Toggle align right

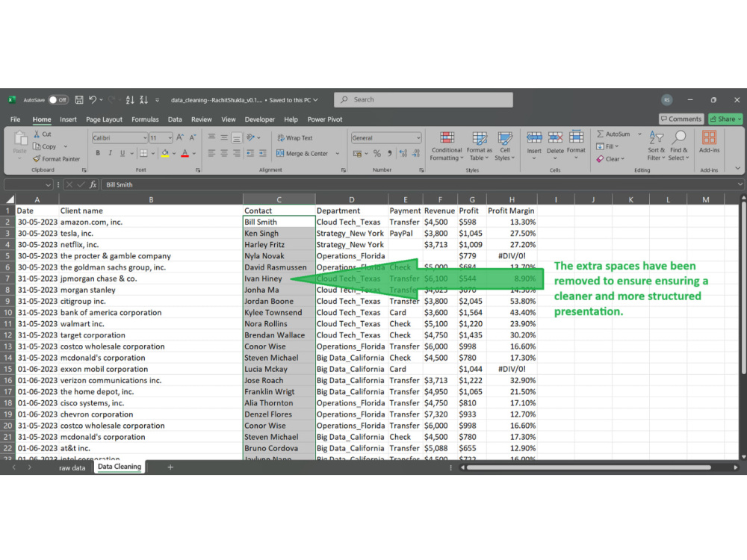pyautogui.click(x=236, y=153)
